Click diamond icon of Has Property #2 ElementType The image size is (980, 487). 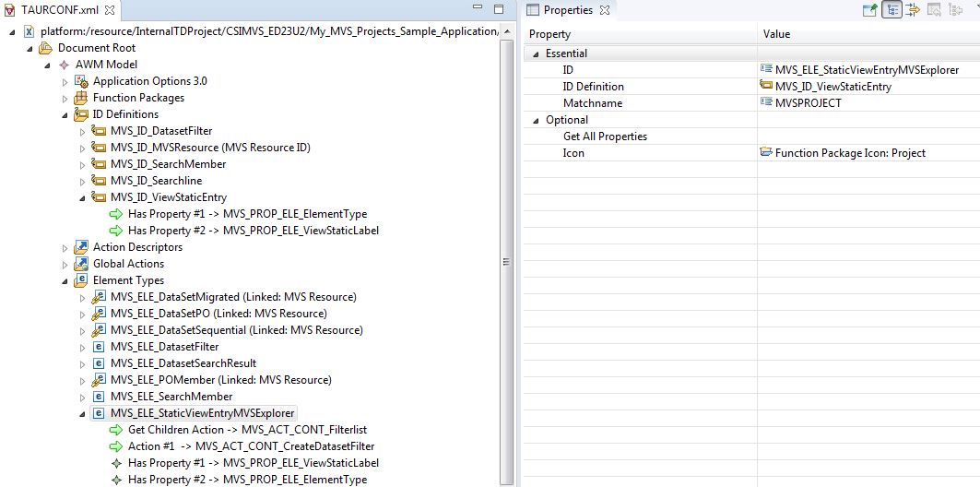pos(116,481)
